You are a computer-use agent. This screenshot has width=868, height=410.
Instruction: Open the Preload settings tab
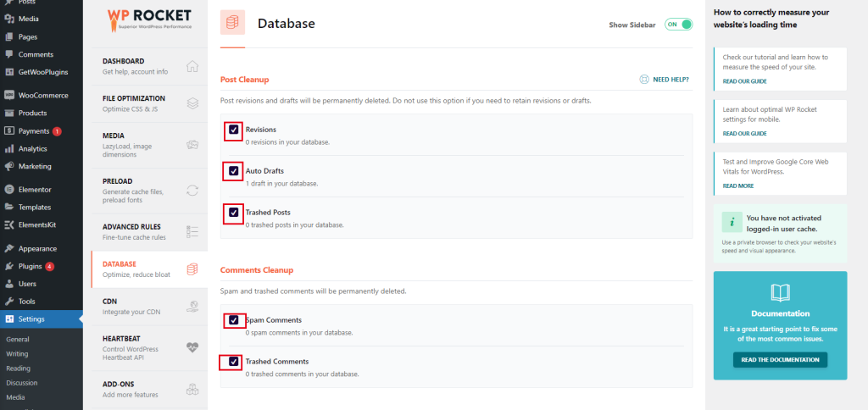149,191
